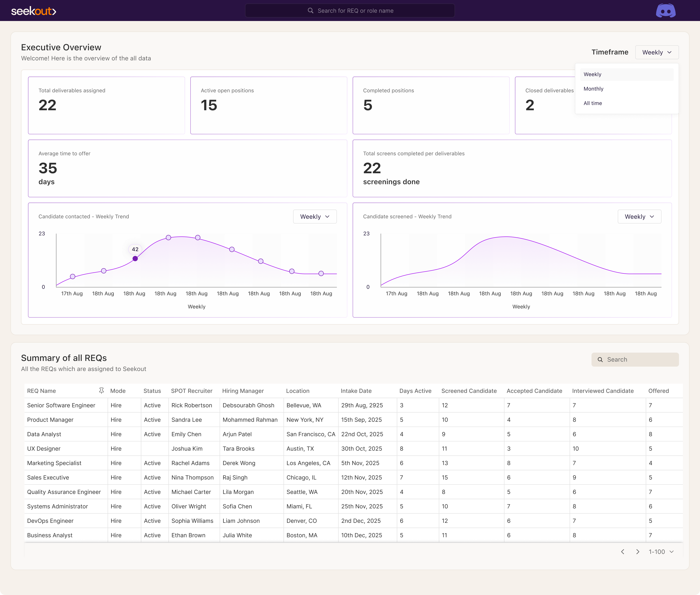The height and width of the screenshot is (595, 700).
Task: Open Completed positions card
Action: (431, 106)
